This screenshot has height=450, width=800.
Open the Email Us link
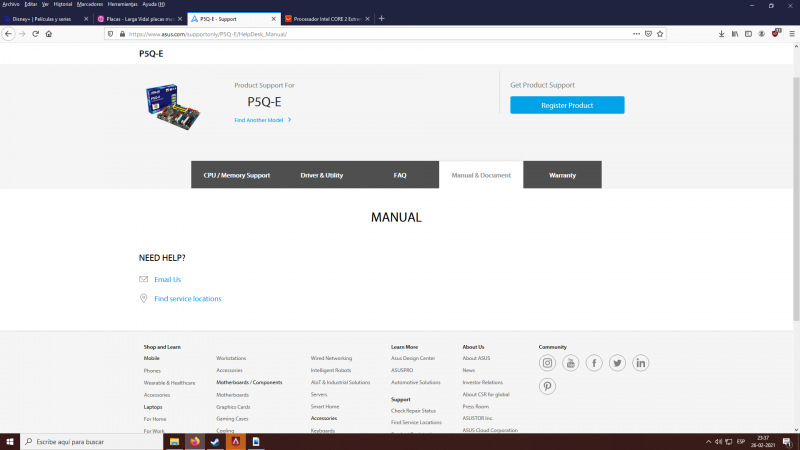(167, 280)
